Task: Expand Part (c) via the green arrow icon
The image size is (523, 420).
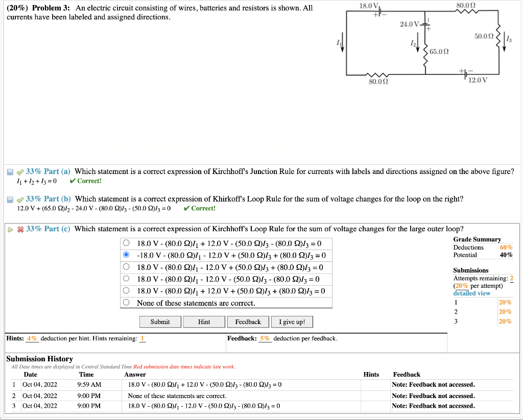Action: [x=10, y=229]
